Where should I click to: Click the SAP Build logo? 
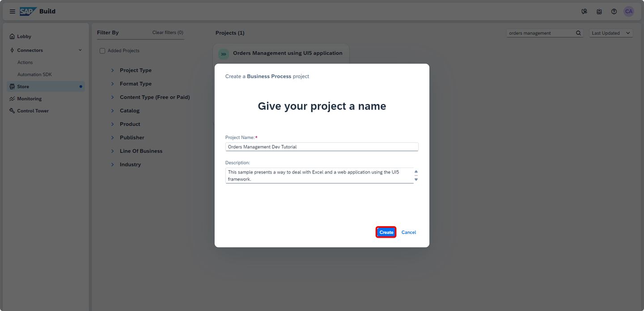point(38,11)
